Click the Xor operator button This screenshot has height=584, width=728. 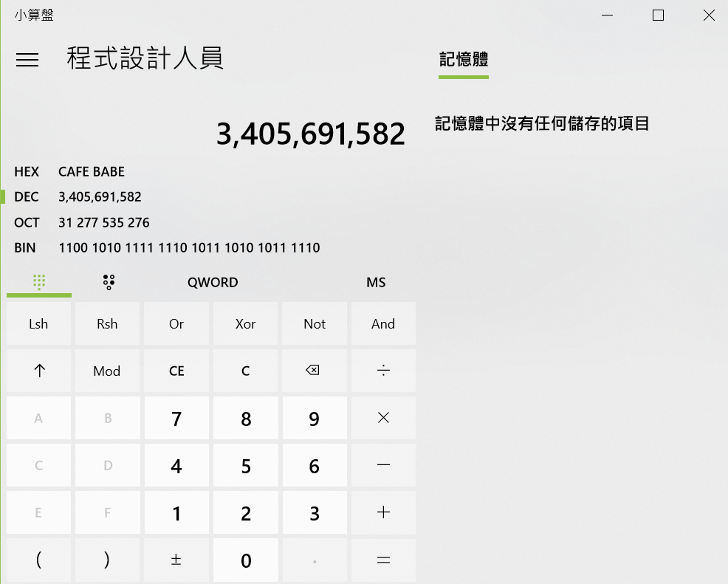click(245, 323)
